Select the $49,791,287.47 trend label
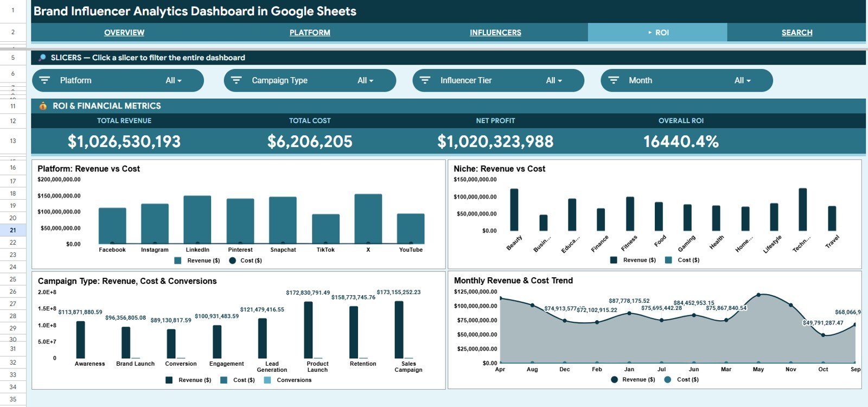The height and width of the screenshot is (407, 868). pyautogui.click(x=823, y=323)
